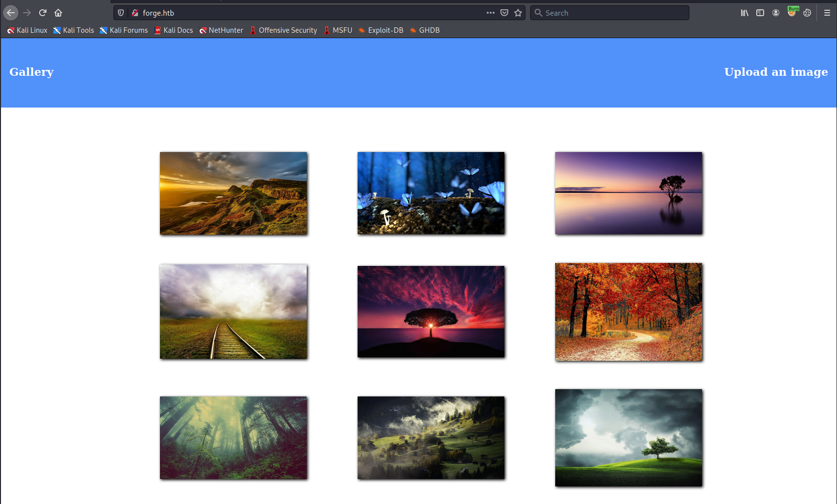Image resolution: width=837 pixels, height=504 pixels.
Task: Show tracking protection shield info
Action: 121,13
